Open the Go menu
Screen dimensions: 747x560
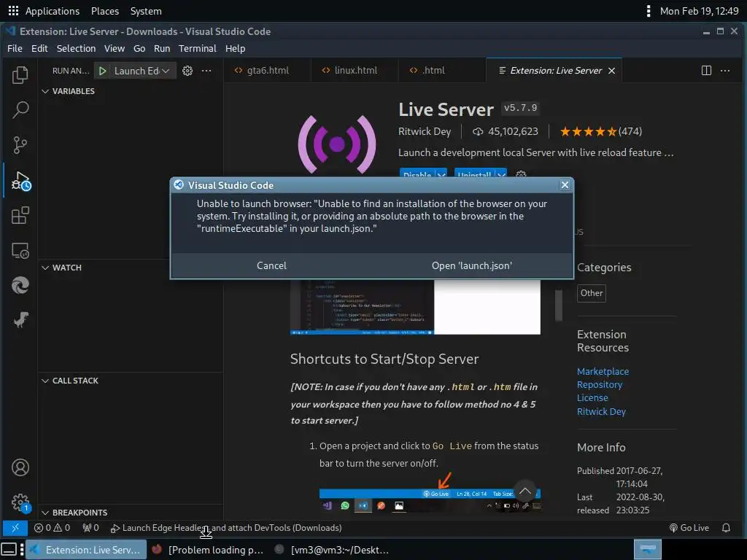[139, 48]
